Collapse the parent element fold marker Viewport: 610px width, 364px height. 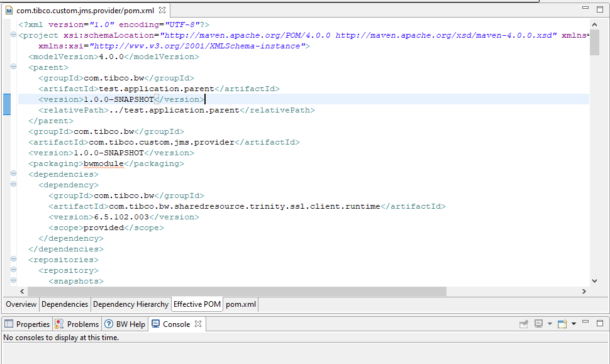pos(13,67)
